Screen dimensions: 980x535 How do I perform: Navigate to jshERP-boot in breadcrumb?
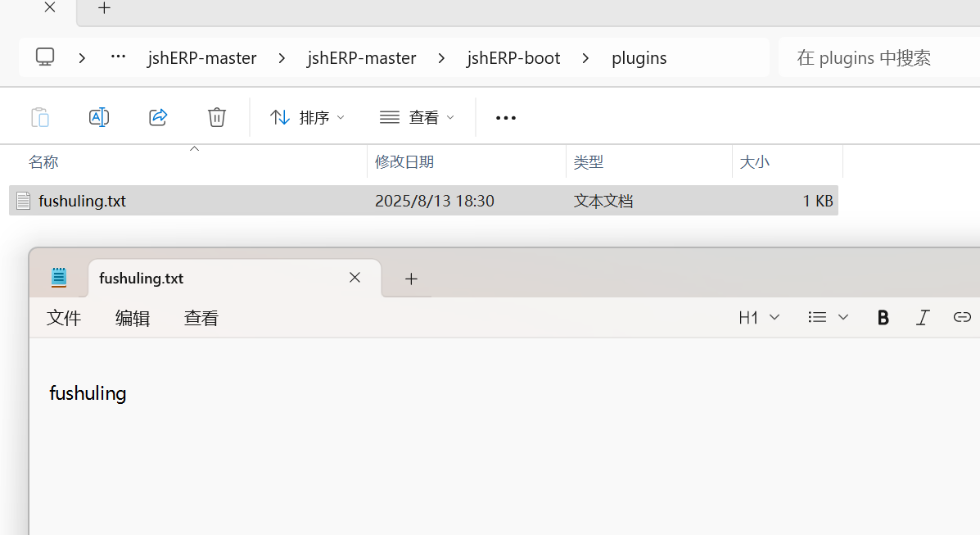coord(513,57)
